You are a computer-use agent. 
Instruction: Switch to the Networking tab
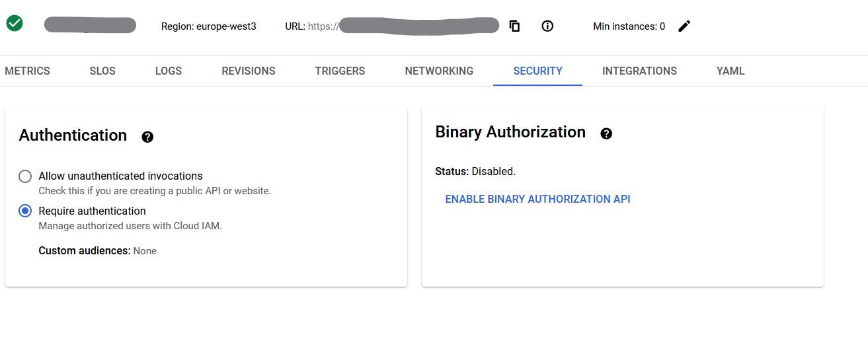click(x=439, y=71)
